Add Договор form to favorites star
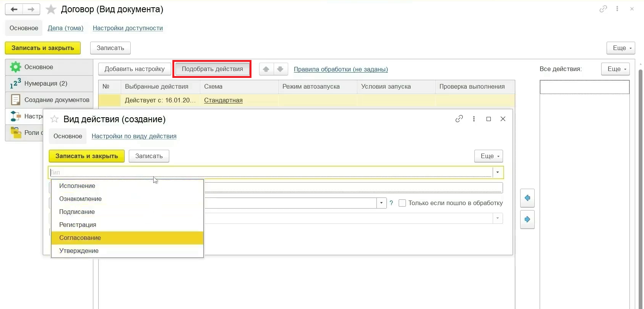The image size is (644, 309). 51,10
